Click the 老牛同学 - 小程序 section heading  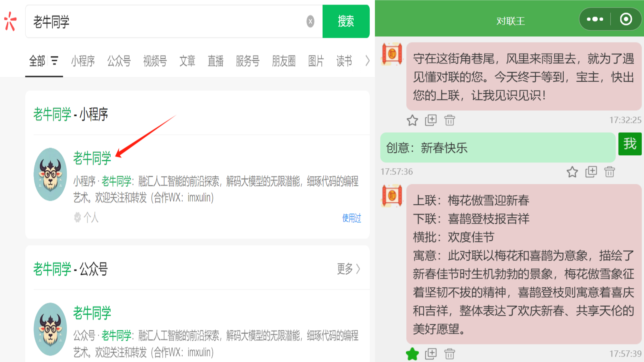(x=70, y=114)
